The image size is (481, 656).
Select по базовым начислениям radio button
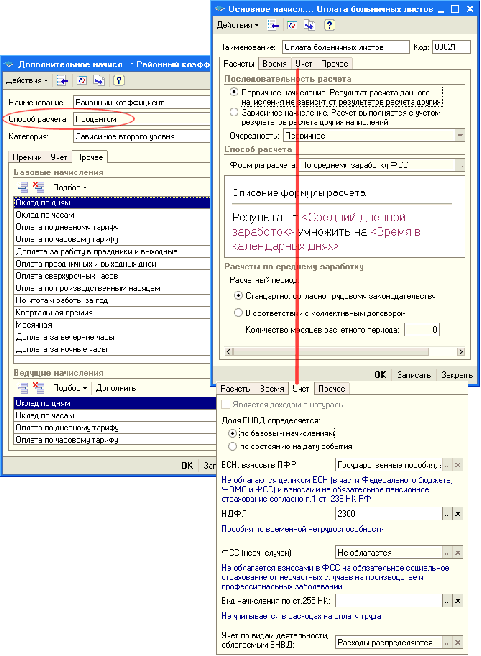tap(232, 433)
